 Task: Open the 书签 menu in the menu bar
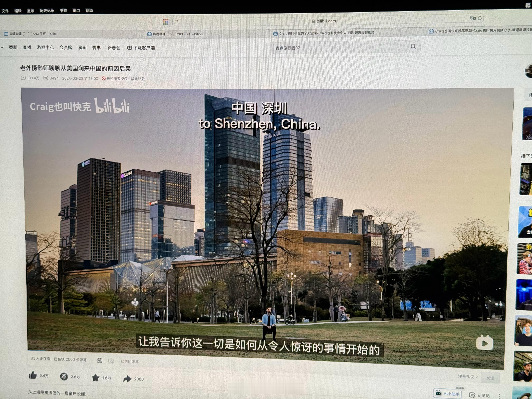(63, 11)
